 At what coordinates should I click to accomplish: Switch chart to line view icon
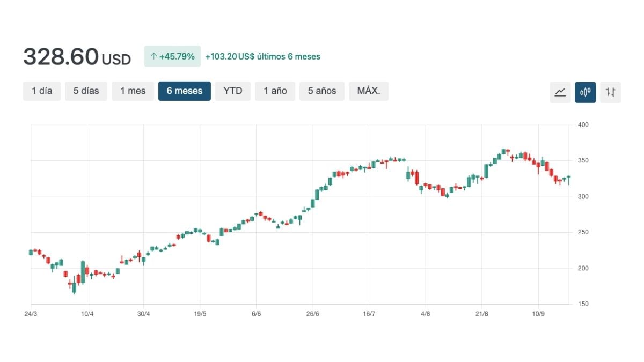point(560,92)
